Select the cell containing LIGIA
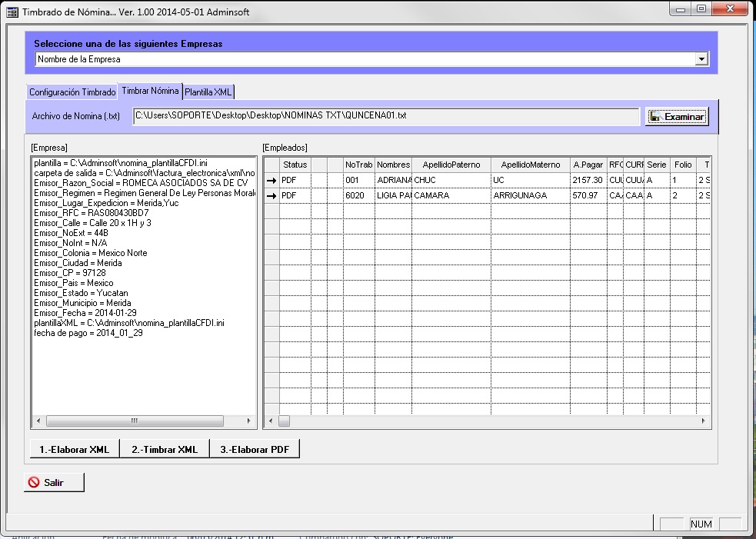Viewport: 756px width, 539px height. pyautogui.click(x=394, y=196)
